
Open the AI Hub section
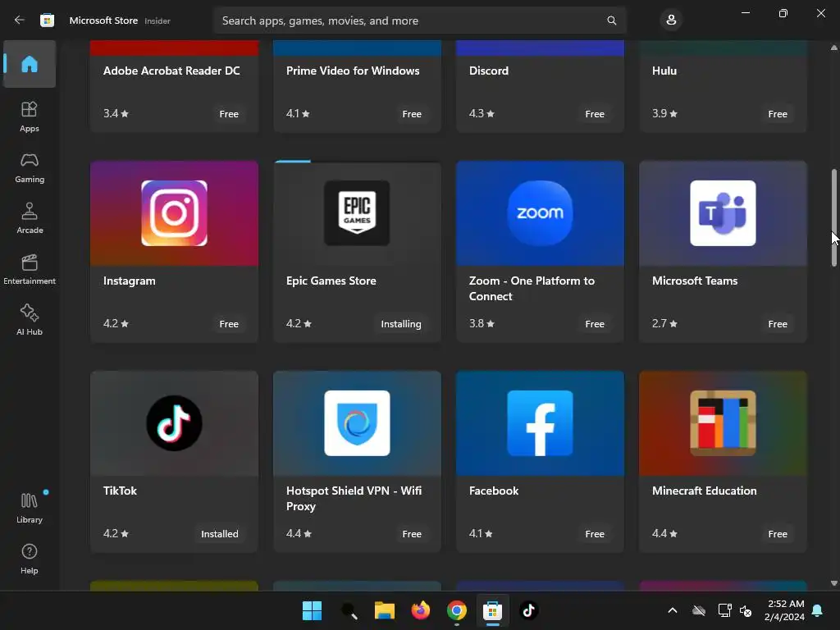30,321
